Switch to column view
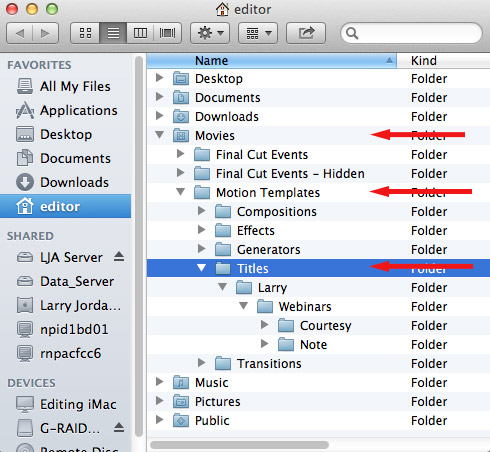The width and height of the screenshot is (490, 452). (x=140, y=33)
